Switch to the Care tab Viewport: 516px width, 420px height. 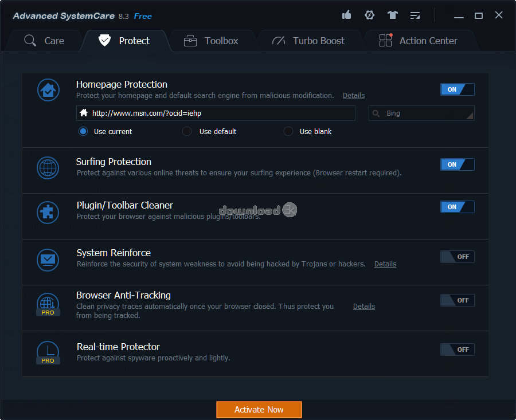click(44, 41)
